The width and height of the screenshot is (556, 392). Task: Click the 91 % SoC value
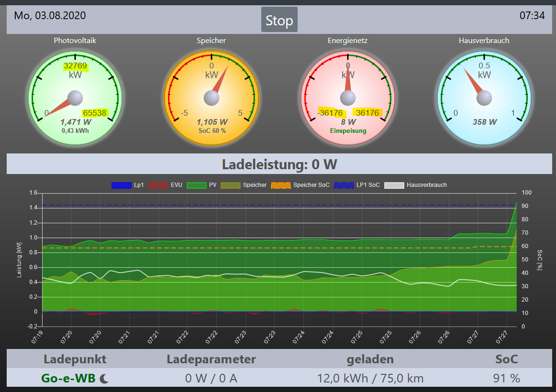coord(506,378)
